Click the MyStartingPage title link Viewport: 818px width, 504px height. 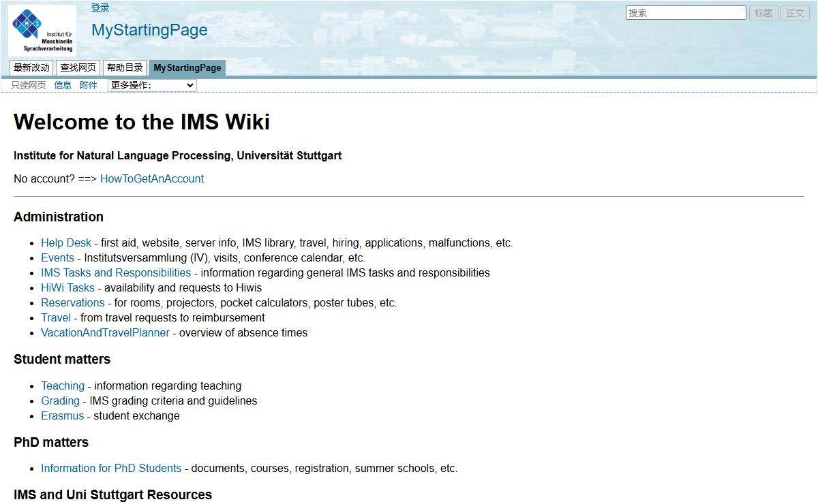click(x=149, y=30)
